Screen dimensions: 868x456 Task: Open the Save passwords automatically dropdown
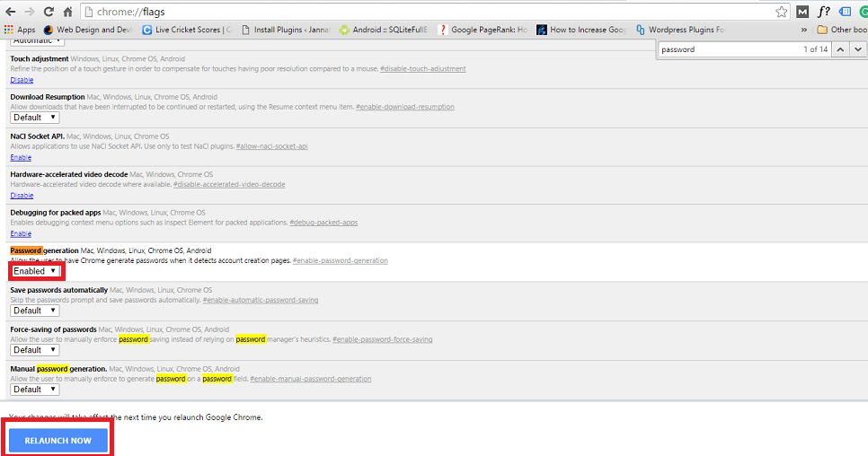click(x=35, y=311)
